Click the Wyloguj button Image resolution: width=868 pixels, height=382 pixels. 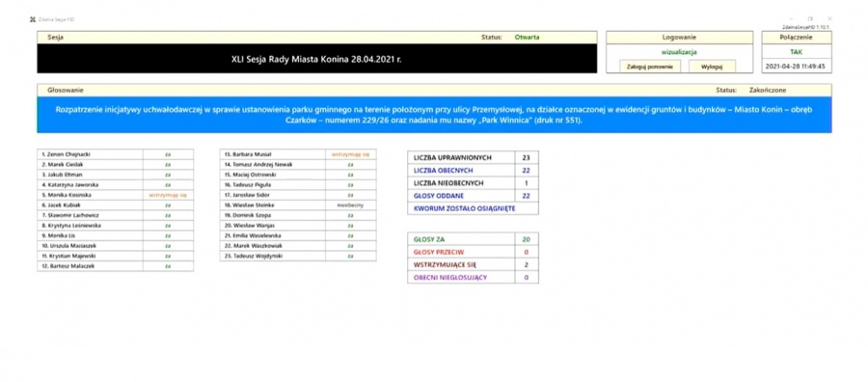(712, 66)
